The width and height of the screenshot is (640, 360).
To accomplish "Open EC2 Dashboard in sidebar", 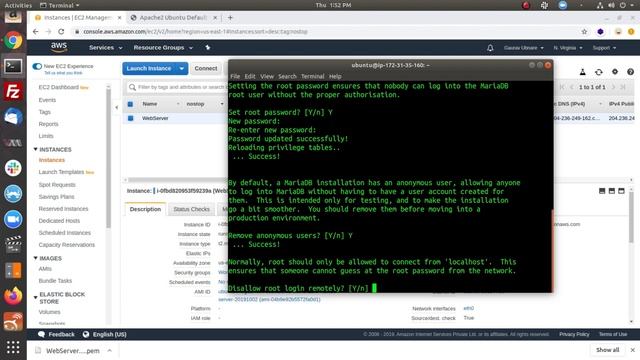I will click(x=58, y=87).
